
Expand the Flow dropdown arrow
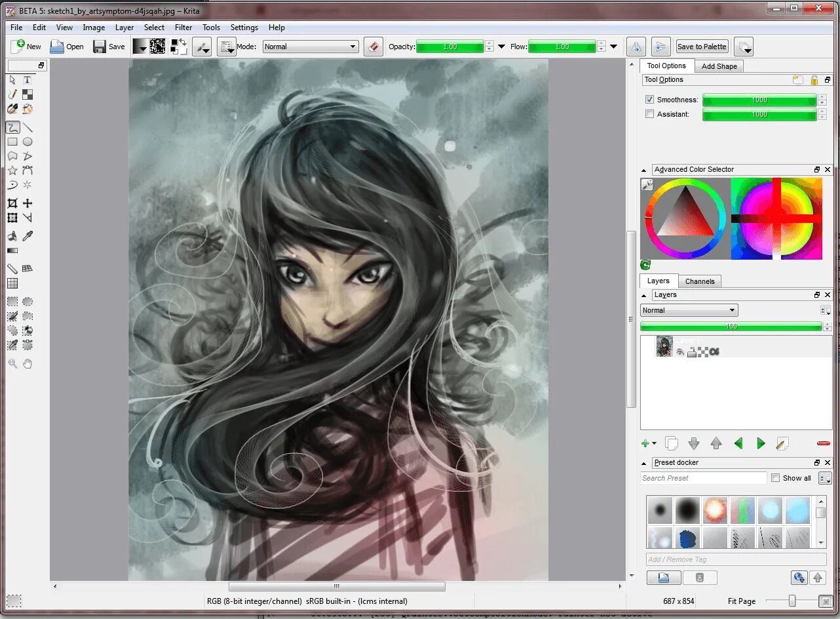[x=613, y=47]
